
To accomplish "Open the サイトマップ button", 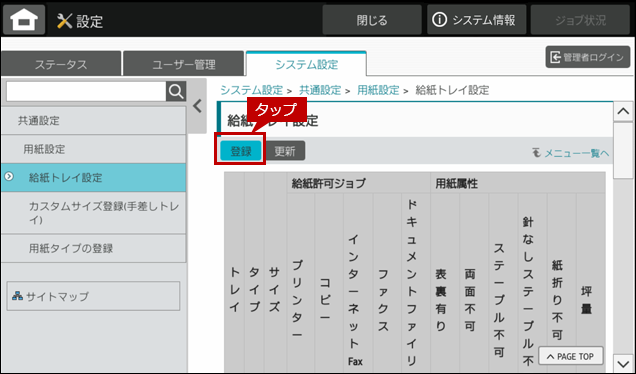I will [x=93, y=296].
